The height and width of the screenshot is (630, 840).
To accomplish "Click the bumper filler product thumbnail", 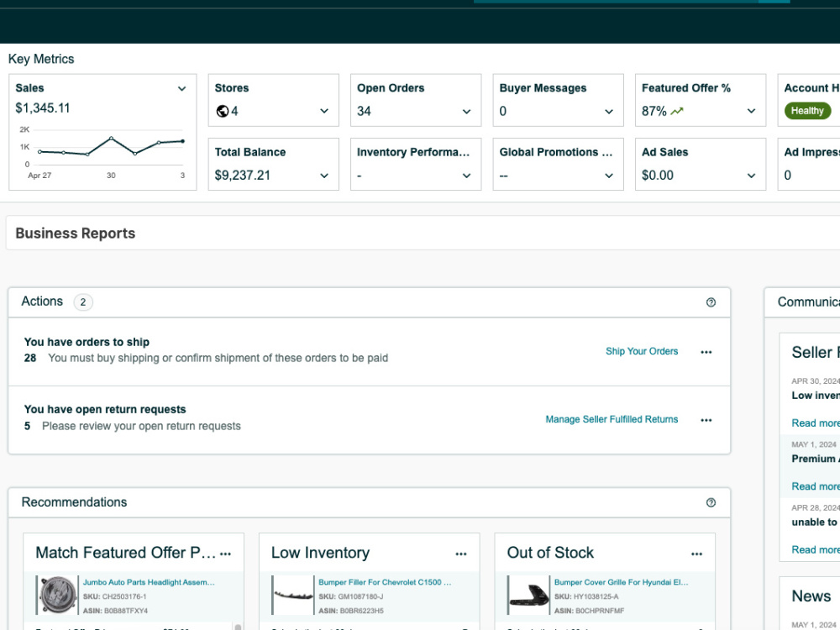I will coord(293,595).
